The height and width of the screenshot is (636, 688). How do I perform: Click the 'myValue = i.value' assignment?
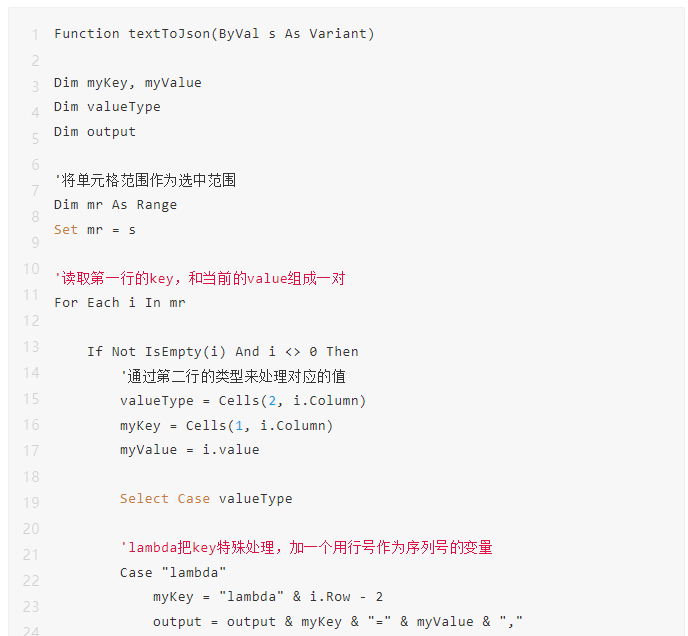pos(190,450)
